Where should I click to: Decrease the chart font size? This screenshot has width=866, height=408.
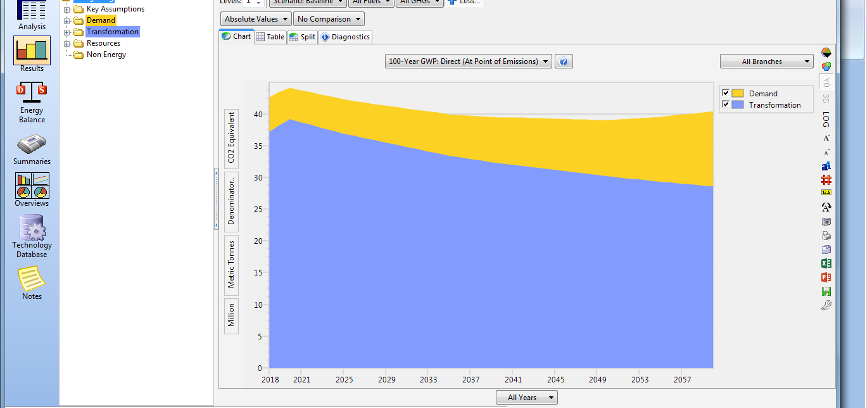click(x=826, y=152)
